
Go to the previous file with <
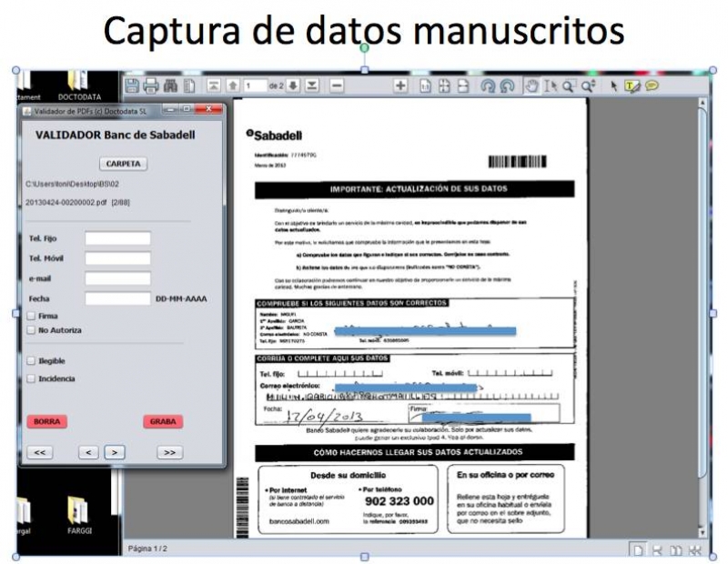(88, 452)
